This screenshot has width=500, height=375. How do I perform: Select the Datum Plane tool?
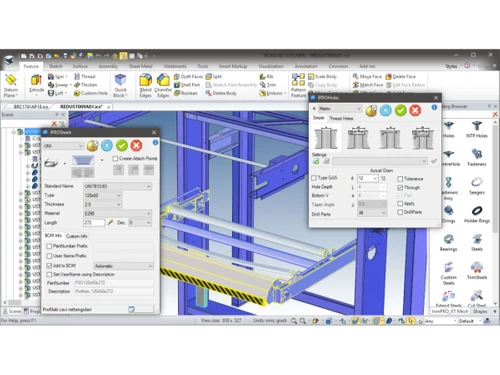tap(11, 85)
